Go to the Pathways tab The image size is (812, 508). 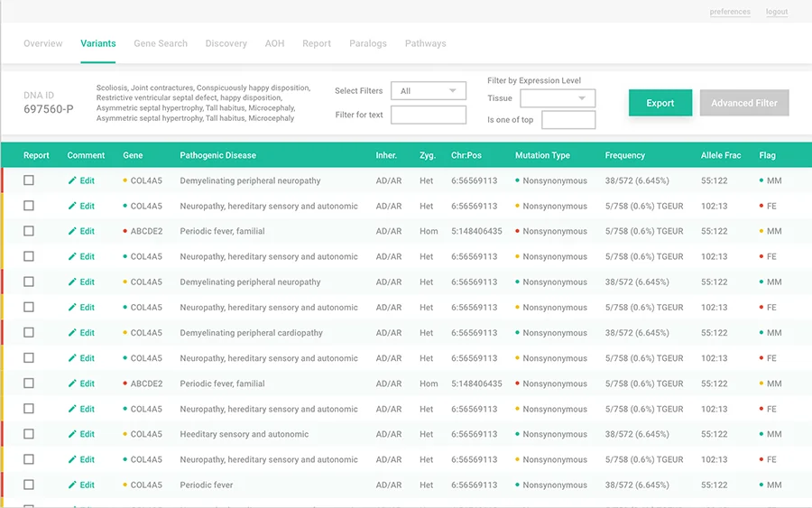[x=425, y=43]
